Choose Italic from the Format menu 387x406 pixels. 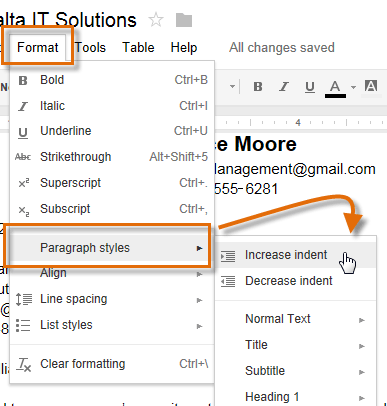pos(112,106)
